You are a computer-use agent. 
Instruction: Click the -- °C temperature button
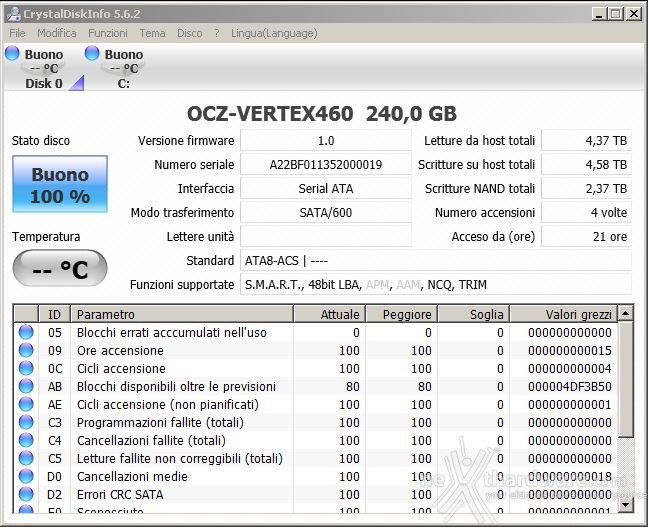click(x=60, y=268)
